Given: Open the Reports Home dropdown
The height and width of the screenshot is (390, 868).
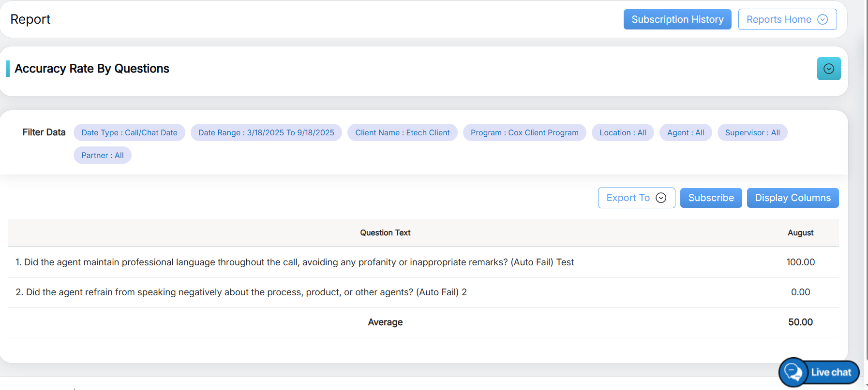Looking at the screenshot, I should (x=787, y=19).
